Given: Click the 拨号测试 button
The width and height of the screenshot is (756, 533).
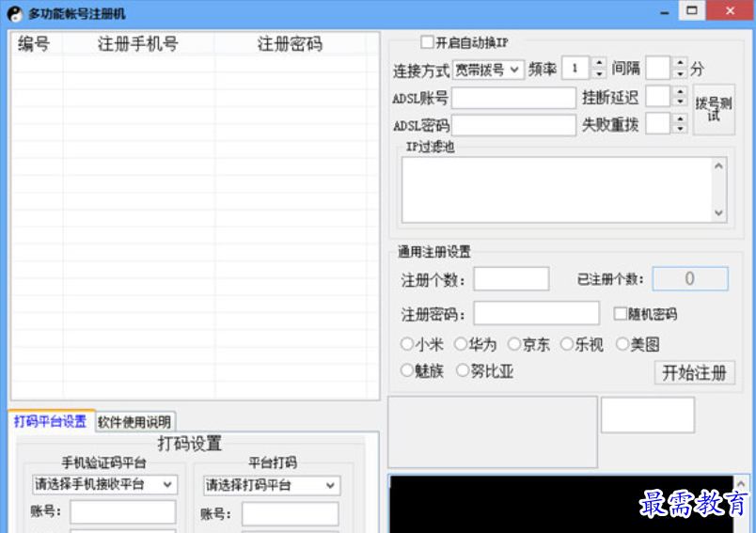Looking at the screenshot, I should [x=714, y=109].
